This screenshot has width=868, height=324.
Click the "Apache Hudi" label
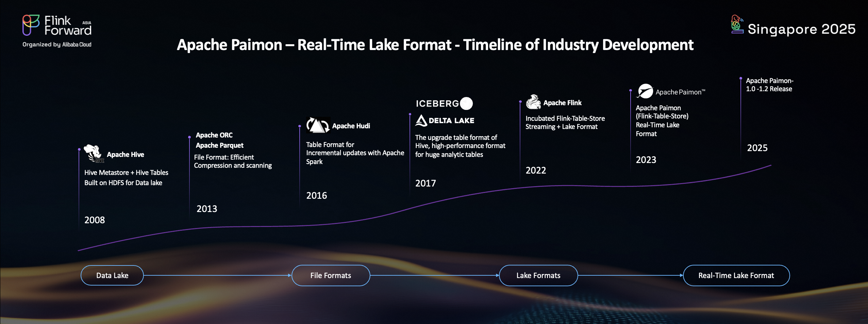tap(351, 126)
